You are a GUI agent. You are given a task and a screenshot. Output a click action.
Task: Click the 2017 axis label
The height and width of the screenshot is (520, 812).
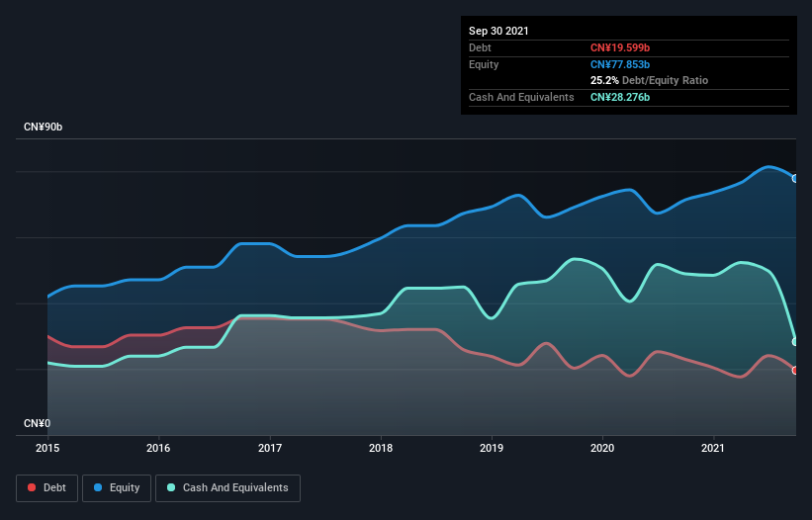click(x=270, y=448)
